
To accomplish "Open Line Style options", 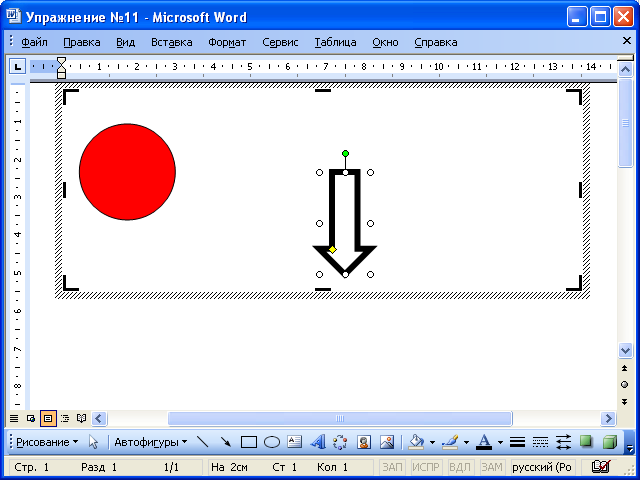I will coord(517,442).
